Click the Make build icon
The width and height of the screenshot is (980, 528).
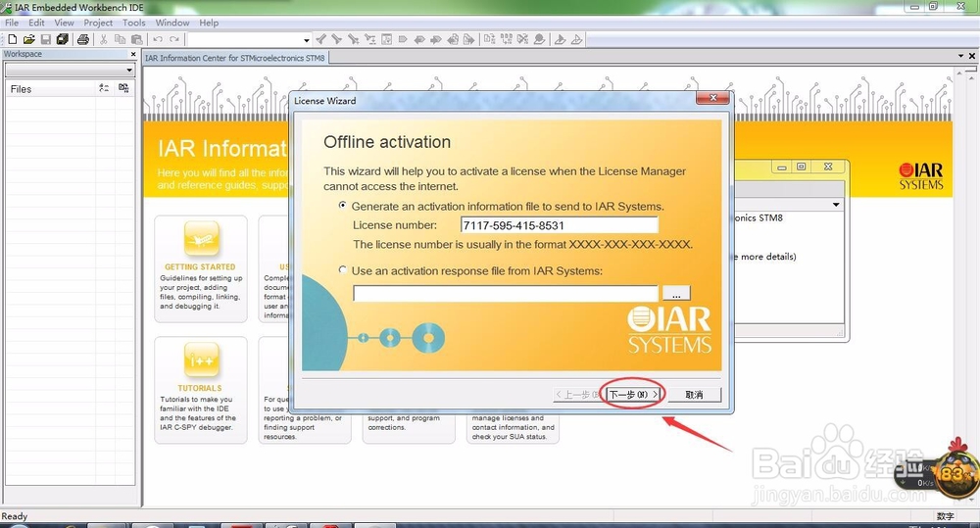(507, 39)
